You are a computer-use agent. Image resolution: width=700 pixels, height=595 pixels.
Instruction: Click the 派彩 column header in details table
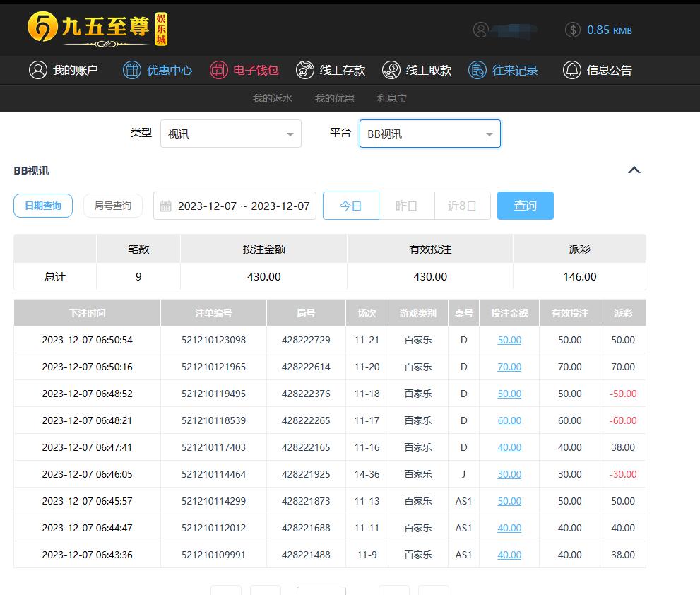(623, 312)
